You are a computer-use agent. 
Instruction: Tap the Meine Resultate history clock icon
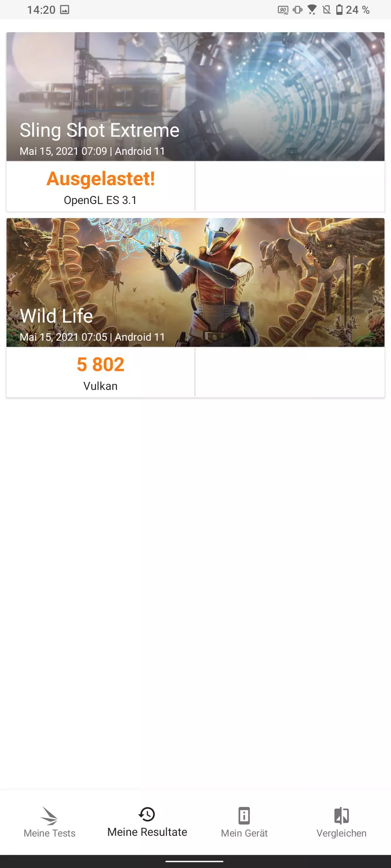[x=147, y=814]
